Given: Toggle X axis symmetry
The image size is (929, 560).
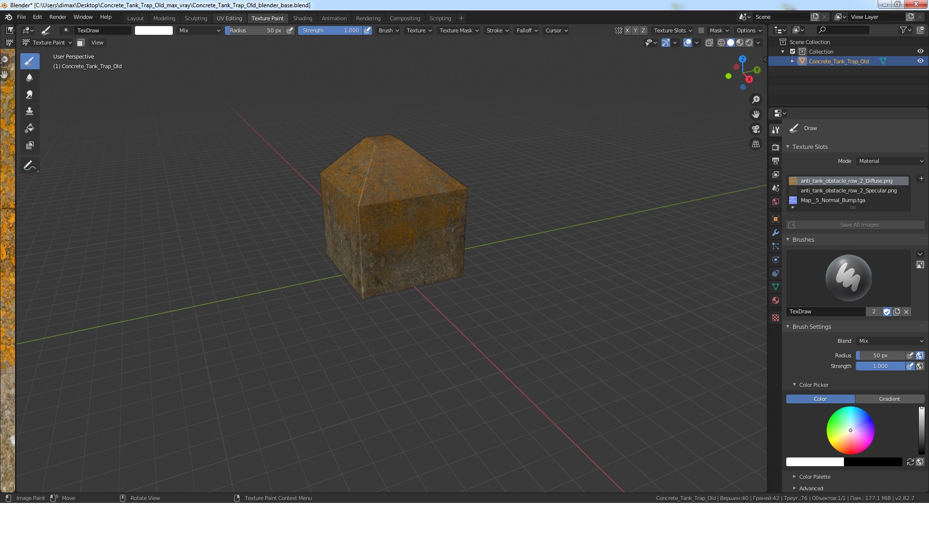Looking at the screenshot, I should point(628,30).
